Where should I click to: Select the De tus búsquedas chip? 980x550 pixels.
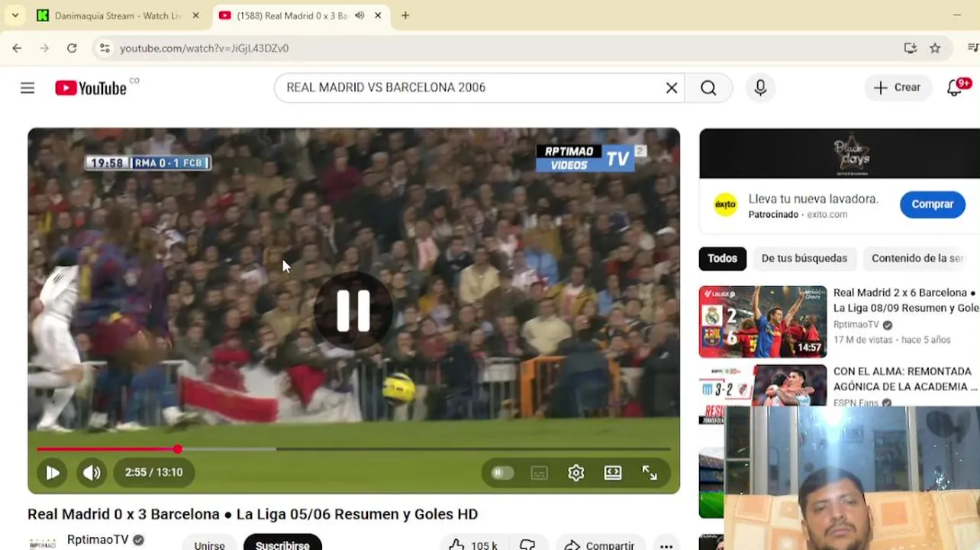[804, 258]
